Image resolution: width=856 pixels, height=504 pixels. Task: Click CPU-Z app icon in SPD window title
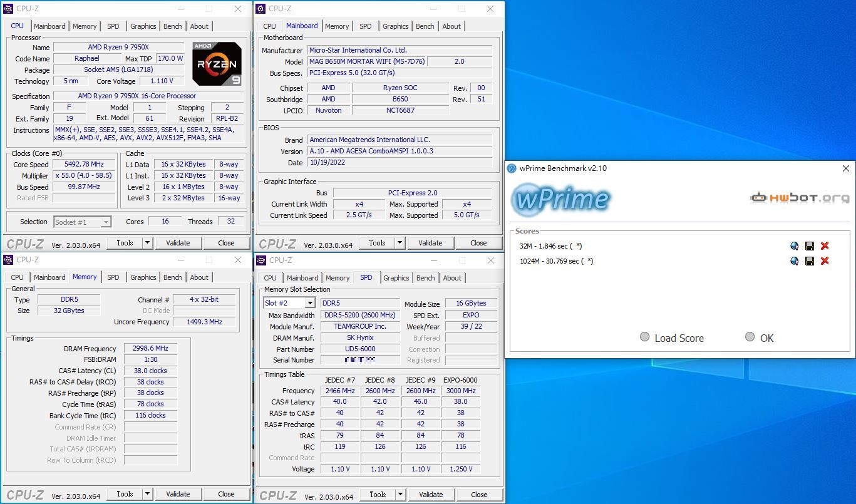click(260, 260)
